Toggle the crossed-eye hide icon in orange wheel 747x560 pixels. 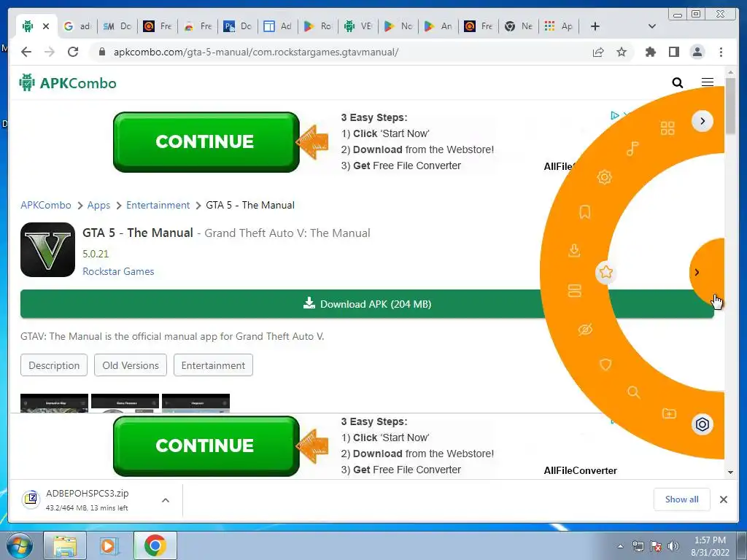coord(585,330)
